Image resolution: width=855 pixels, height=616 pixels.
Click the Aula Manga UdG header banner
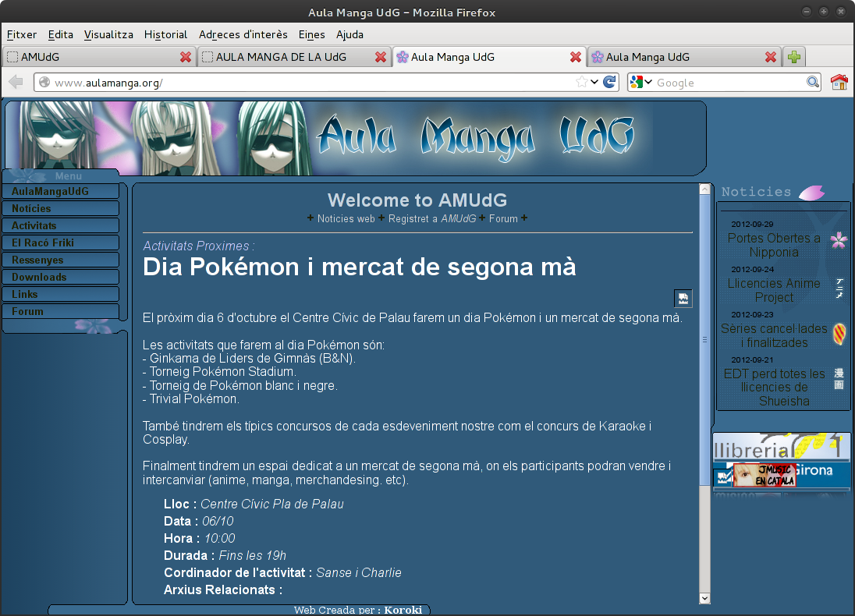356,138
